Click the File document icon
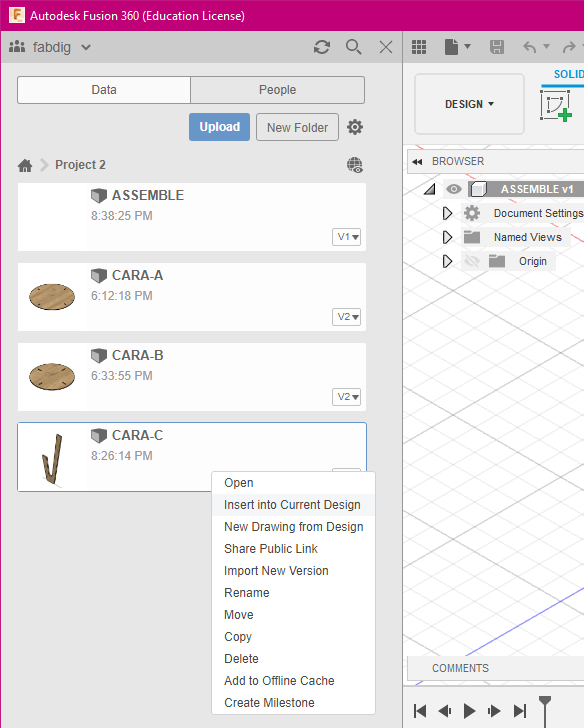 451,47
